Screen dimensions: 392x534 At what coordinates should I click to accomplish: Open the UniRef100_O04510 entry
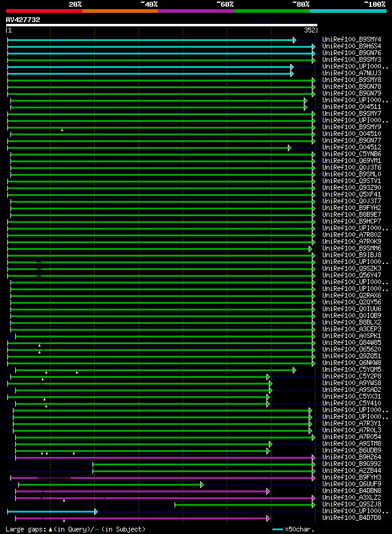(352, 134)
